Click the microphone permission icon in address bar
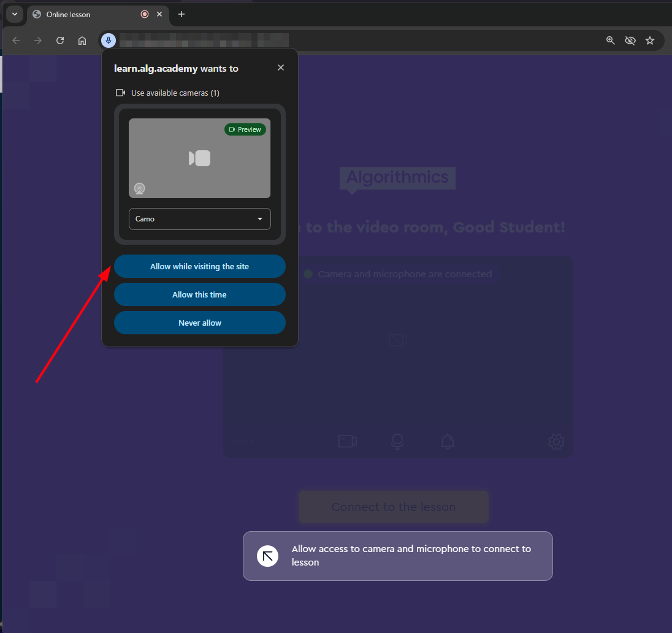 tap(109, 40)
